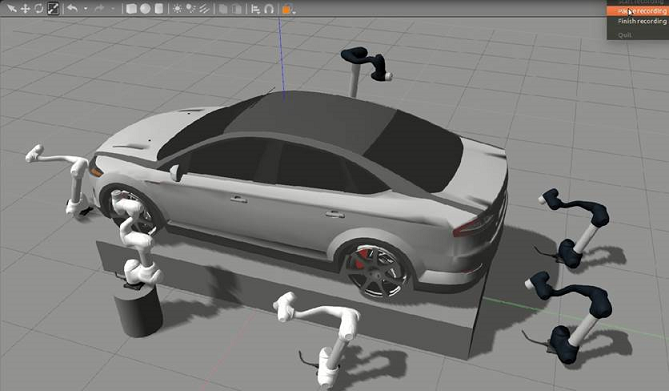Undo the last action
Image resolution: width=669 pixels, height=391 pixels.
tap(73, 9)
